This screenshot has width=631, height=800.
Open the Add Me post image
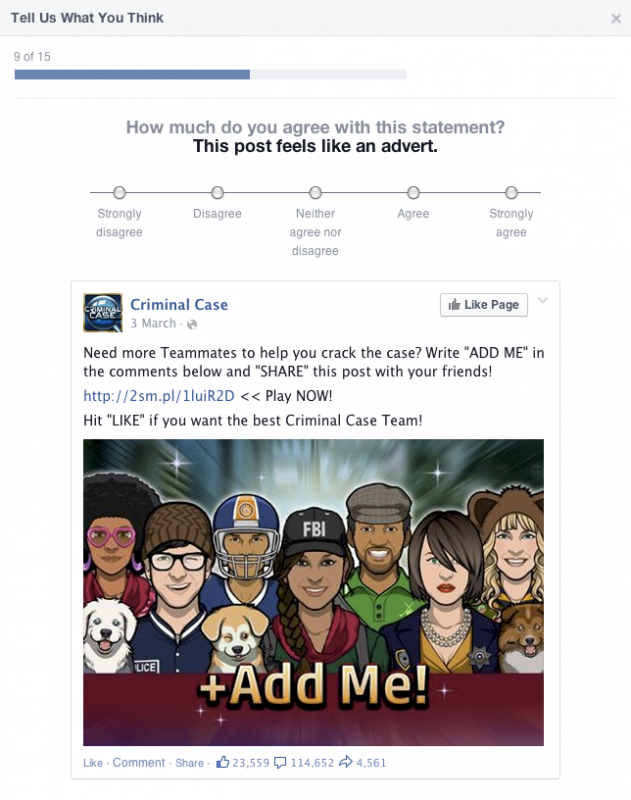click(x=313, y=592)
